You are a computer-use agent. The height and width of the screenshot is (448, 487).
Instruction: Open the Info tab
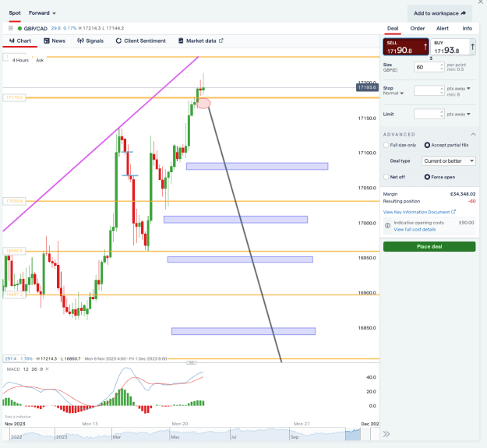point(467,29)
